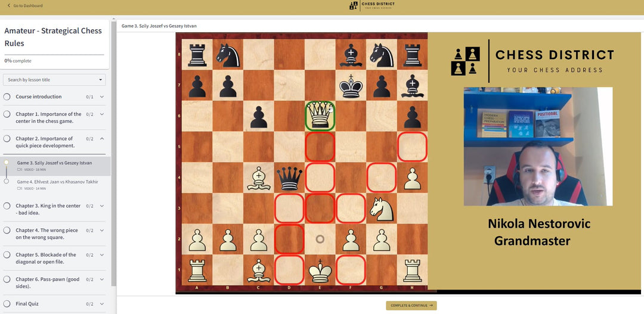Click the white bishop on c4
The image size is (644, 314).
[258, 177]
